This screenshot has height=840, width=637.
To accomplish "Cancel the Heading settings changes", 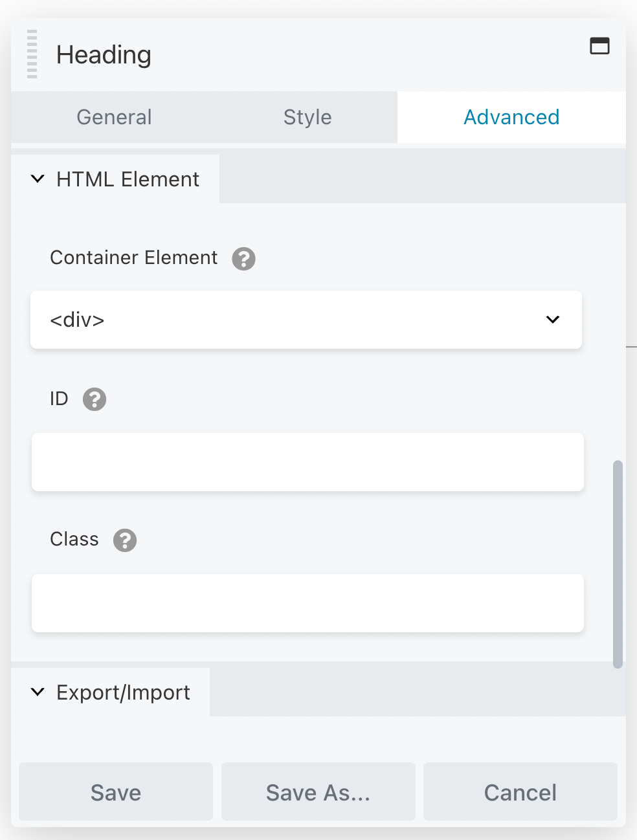I will click(x=520, y=792).
